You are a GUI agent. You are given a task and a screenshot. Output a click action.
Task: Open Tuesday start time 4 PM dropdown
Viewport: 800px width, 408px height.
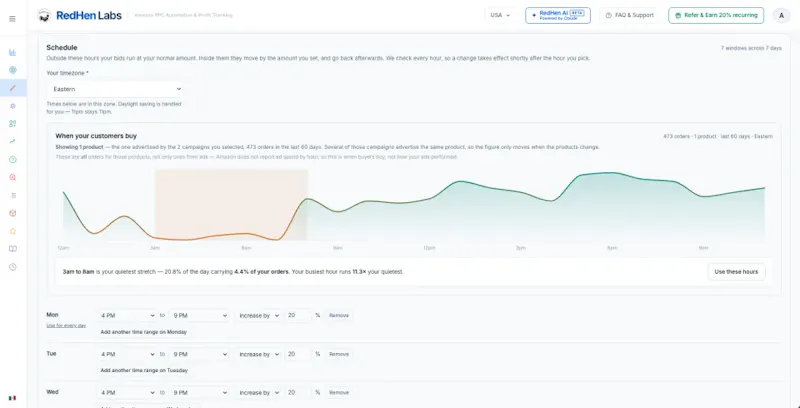128,354
